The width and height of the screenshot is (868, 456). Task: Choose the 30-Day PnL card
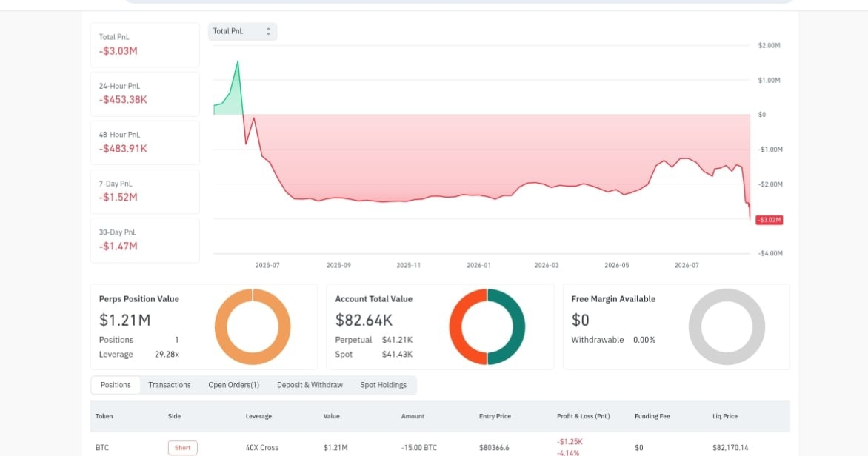[x=145, y=240]
